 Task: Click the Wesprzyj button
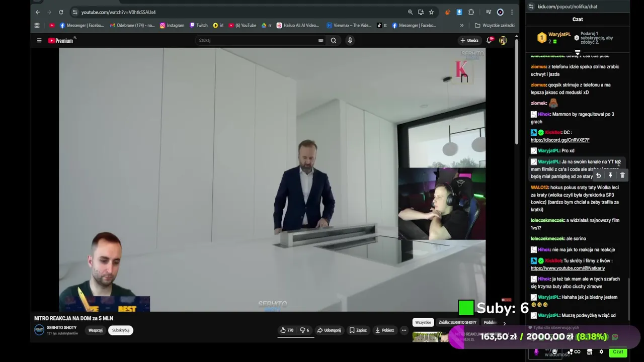click(x=95, y=330)
